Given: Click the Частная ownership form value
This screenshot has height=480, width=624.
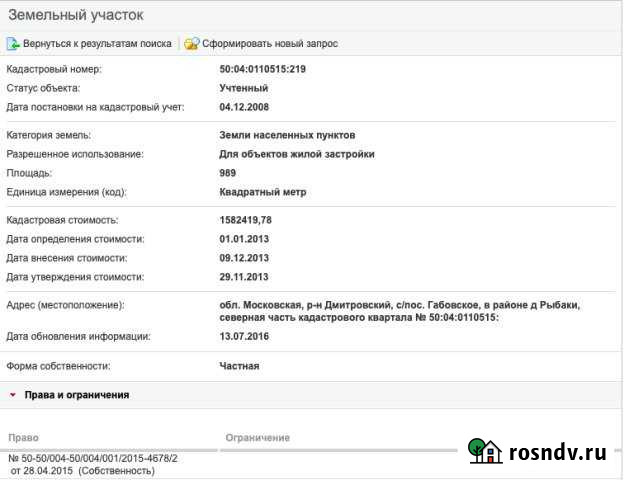Looking at the screenshot, I should 239,366.
